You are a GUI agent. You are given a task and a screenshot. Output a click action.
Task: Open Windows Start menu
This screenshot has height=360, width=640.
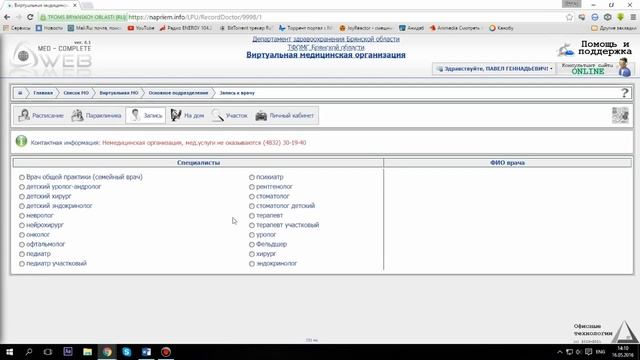coord(9,352)
